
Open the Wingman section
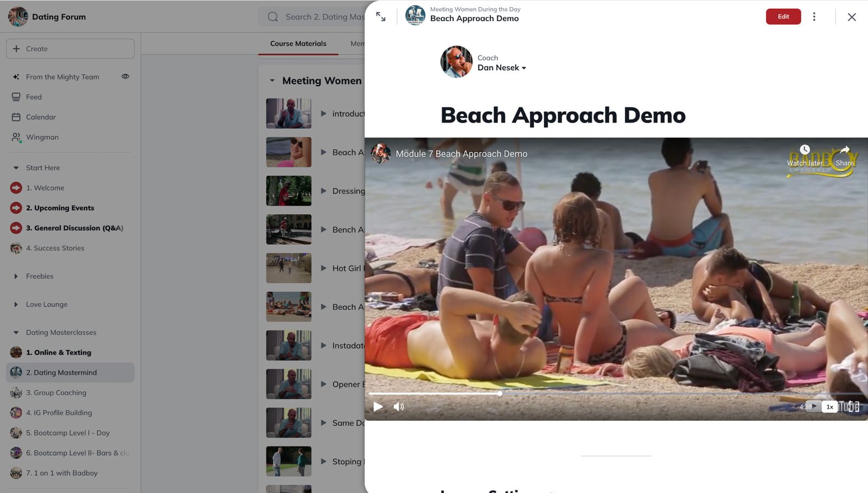click(42, 137)
